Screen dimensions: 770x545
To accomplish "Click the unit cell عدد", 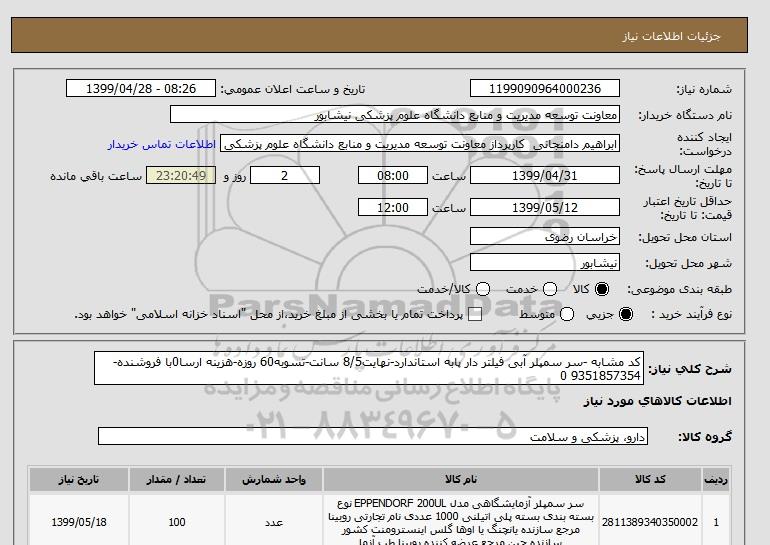I will [274, 522].
